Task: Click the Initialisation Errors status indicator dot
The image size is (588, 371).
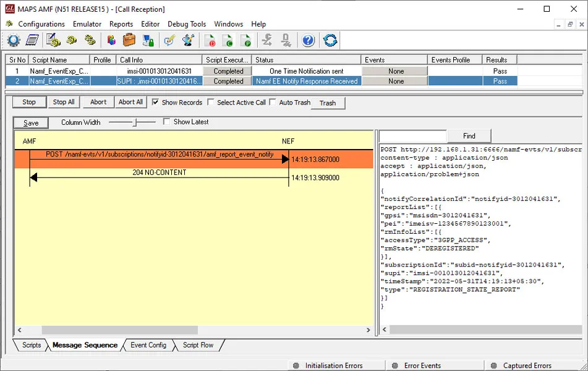Action: (x=296, y=365)
